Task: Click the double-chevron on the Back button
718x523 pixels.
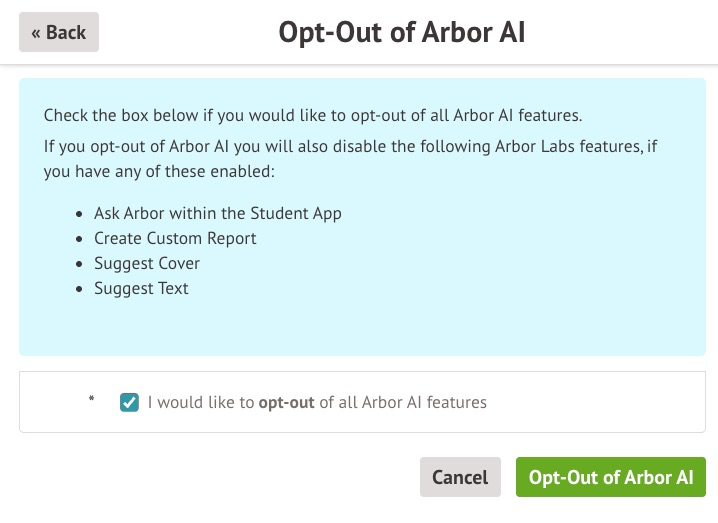Action: click(x=36, y=33)
